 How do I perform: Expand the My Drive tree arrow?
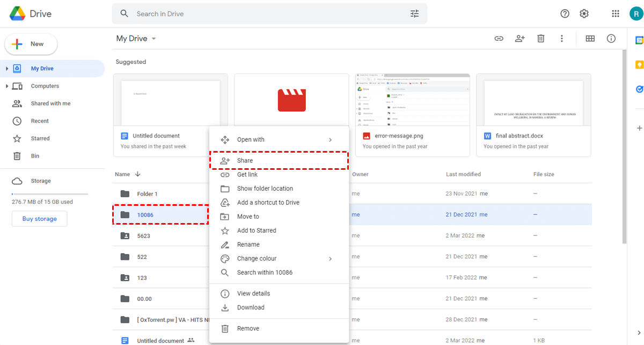[x=7, y=69]
